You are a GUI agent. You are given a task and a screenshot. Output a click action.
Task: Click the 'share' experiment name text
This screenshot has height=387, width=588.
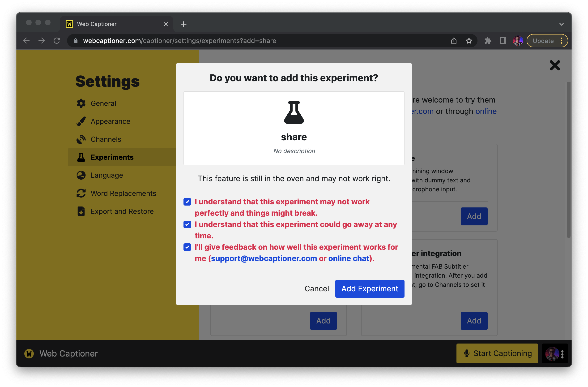tap(294, 137)
